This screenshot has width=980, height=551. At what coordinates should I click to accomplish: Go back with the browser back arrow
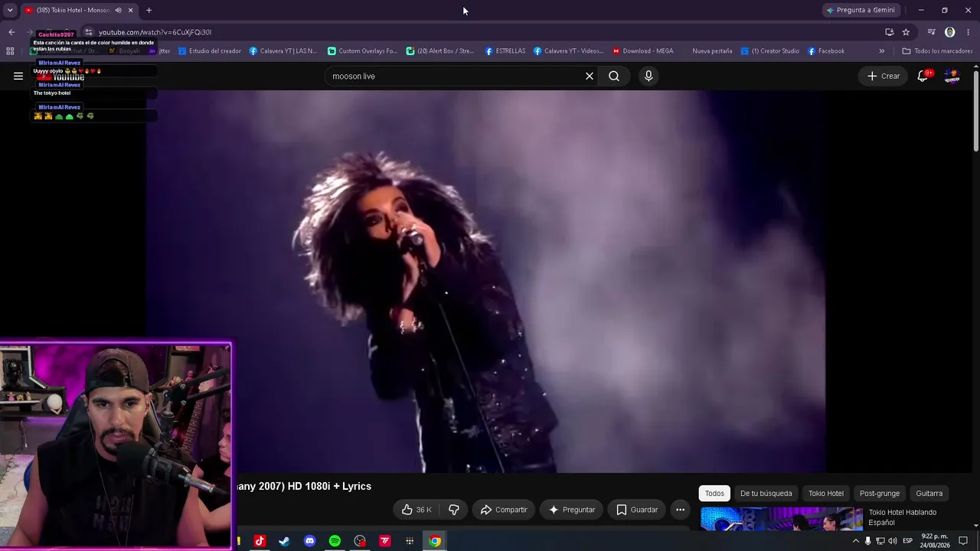[11, 32]
